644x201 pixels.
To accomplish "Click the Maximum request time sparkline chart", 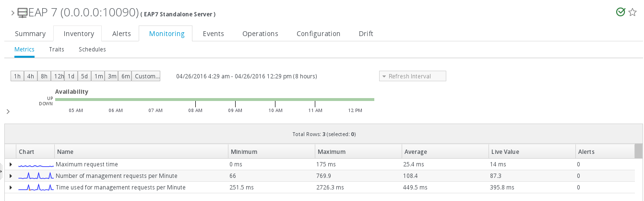I will (x=36, y=164).
